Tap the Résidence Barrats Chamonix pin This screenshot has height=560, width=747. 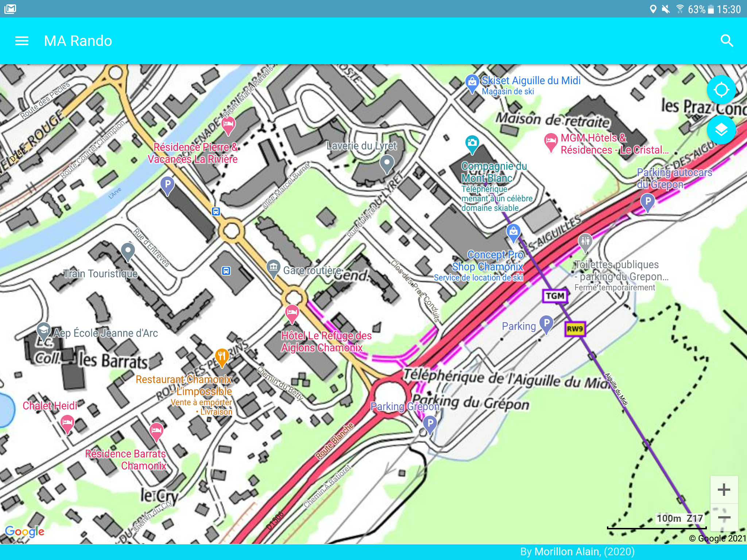point(156,432)
